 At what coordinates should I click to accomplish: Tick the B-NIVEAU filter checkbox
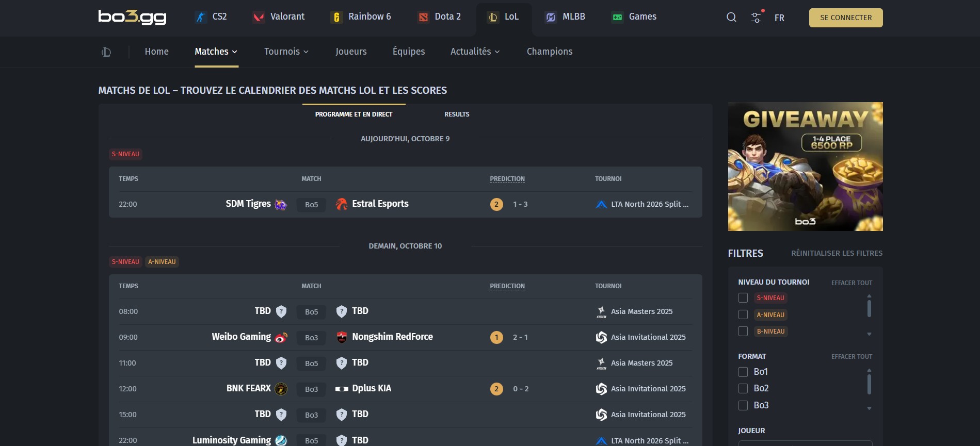point(743,332)
